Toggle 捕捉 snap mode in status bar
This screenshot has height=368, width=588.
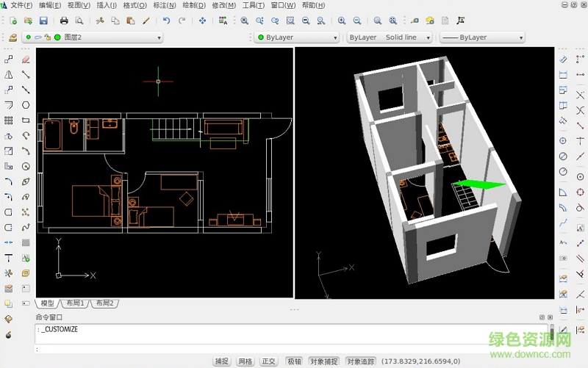pyautogui.click(x=222, y=361)
